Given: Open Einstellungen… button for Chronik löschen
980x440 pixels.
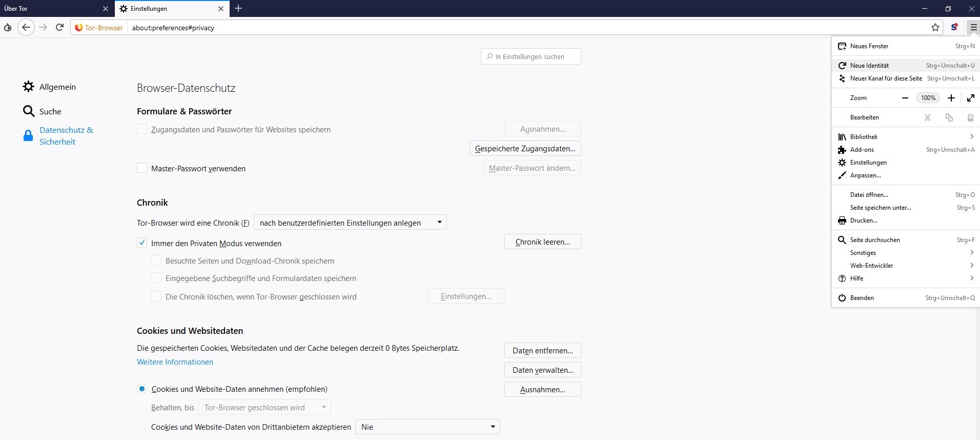Looking at the screenshot, I should (x=466, y=296).
